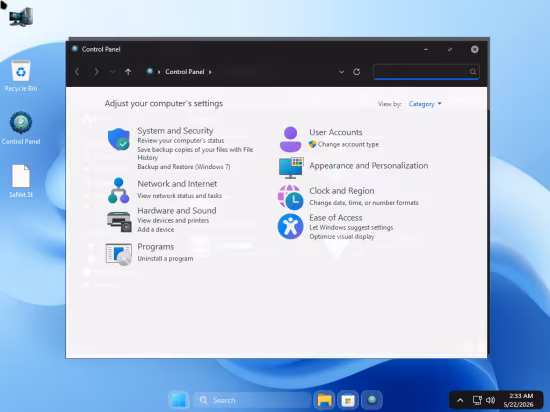Click the search magnifier in Control Panel
Screen dimensions: 550x412
click(473, 72)
